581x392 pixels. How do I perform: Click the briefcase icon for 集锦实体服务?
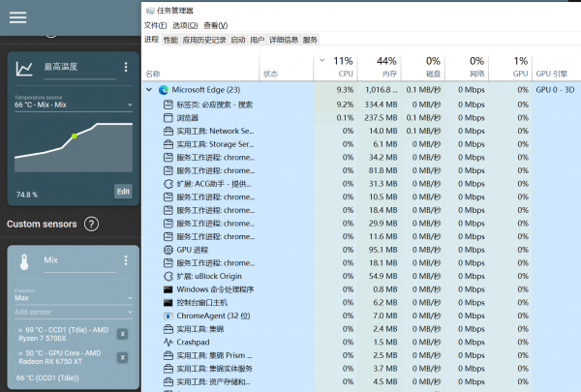[168, 369]
